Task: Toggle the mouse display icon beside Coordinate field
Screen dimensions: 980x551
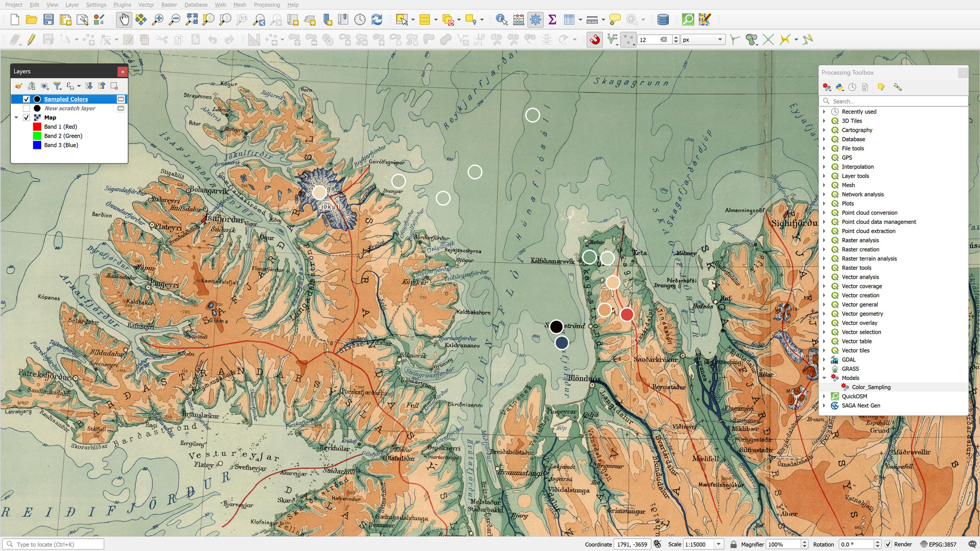Action: (657, 544)
